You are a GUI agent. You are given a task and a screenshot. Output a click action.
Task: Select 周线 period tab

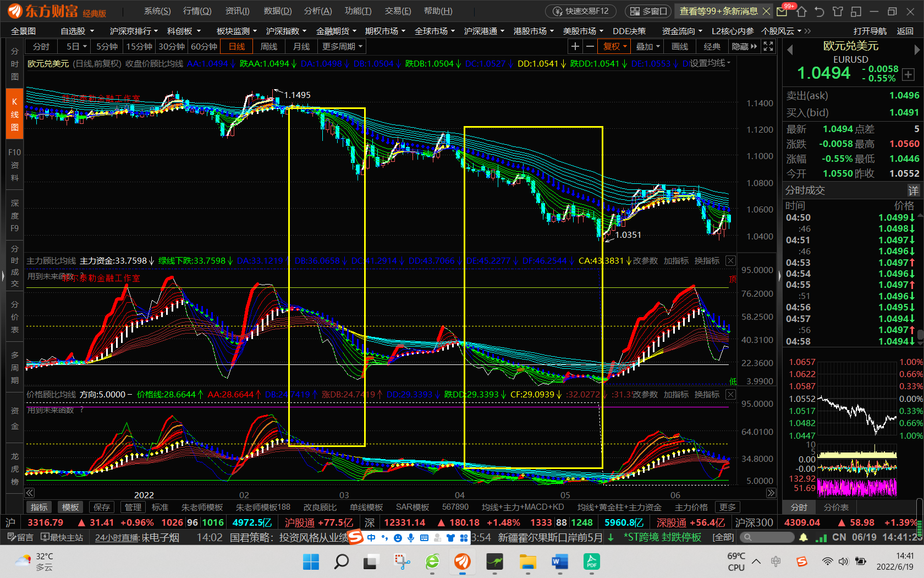point(269,47)
